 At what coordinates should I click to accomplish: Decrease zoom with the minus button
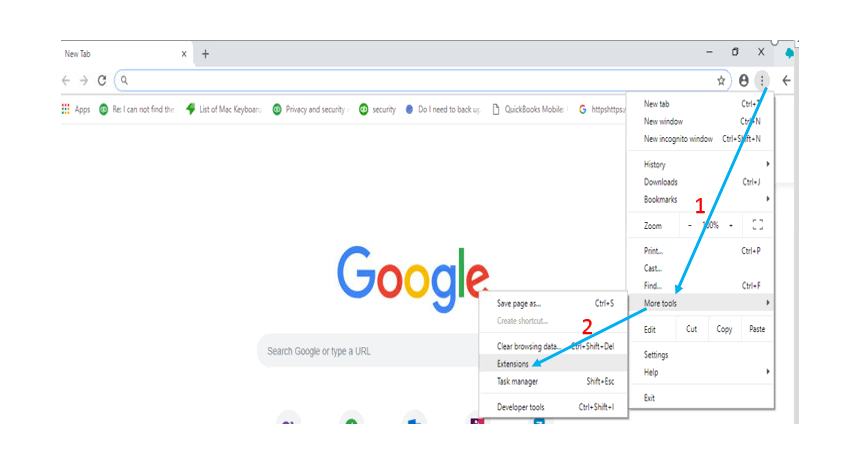pyautogui.click(x=690, y=226)
